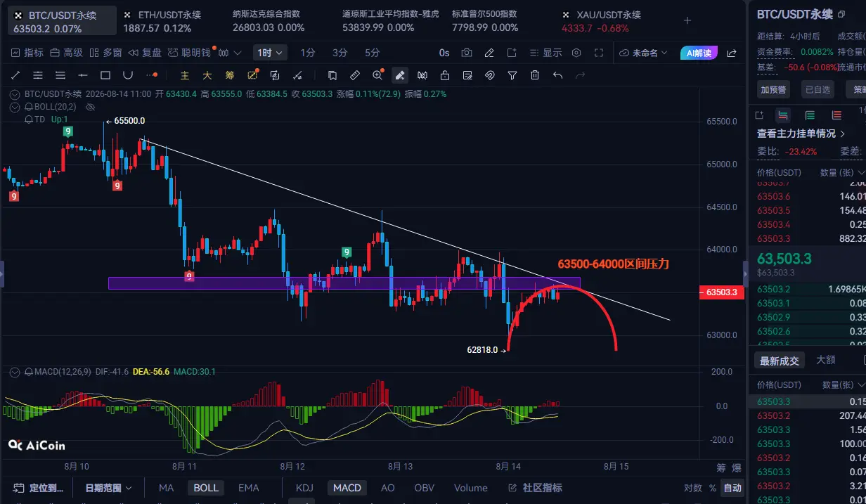Open chart settings hexagon icon
This screenshot has width=866, height=504.
click(x=576, y=53)
